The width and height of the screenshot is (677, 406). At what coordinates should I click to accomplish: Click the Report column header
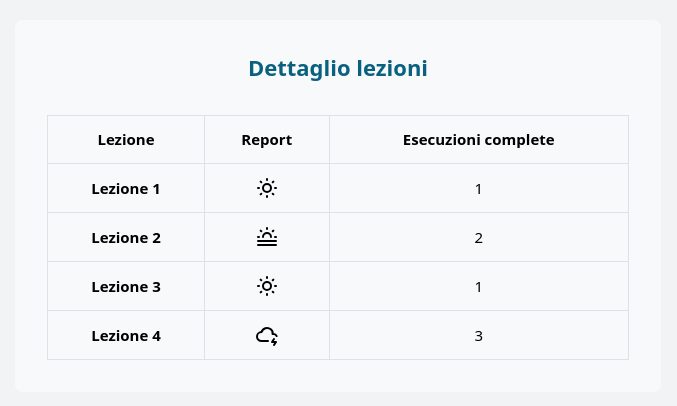pyautogui.click(x=267, y=140)
